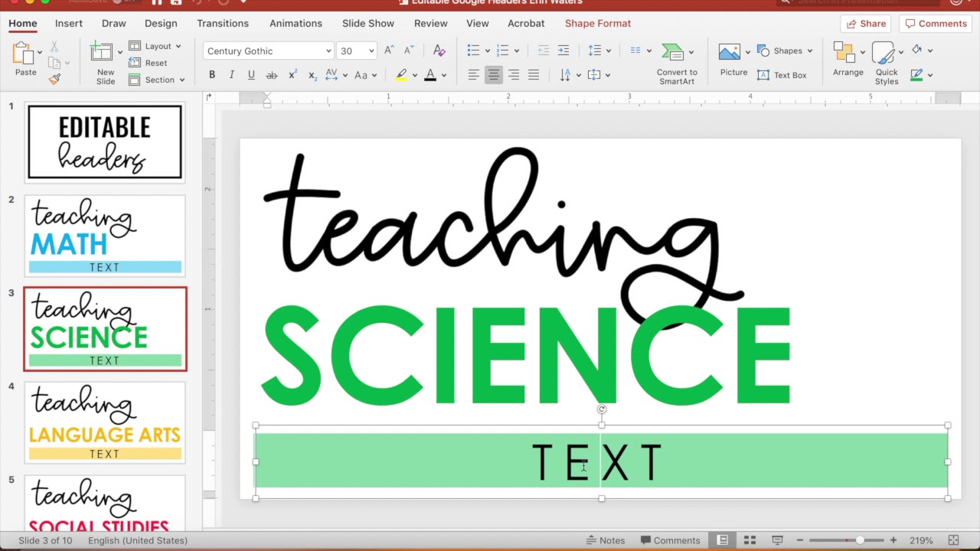Toggle superscript formatting
The width and height of the screenshot is (980, 551).
coord(292,75)
